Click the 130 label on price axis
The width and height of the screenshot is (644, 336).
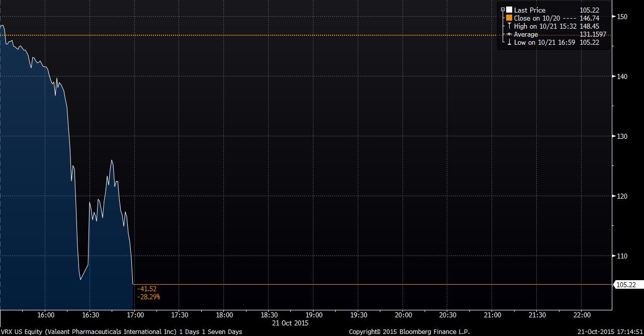click(x=622, y=136)
